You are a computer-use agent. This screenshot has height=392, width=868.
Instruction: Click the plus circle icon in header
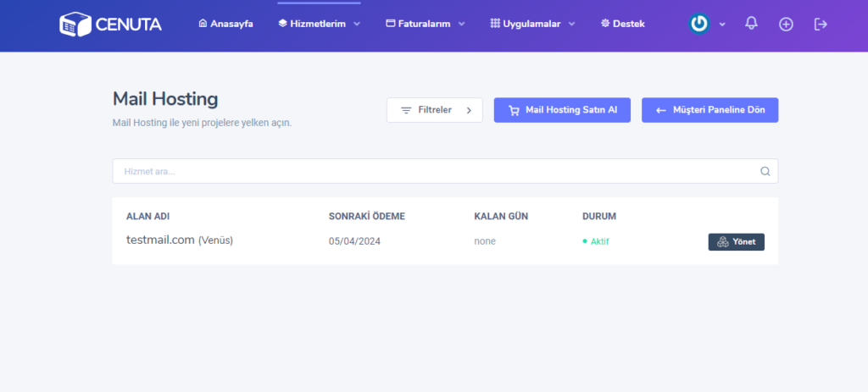[786, 25]
